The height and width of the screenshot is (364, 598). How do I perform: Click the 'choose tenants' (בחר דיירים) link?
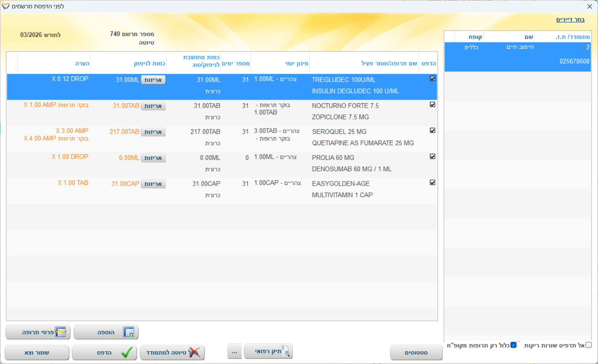pos(570,20)
